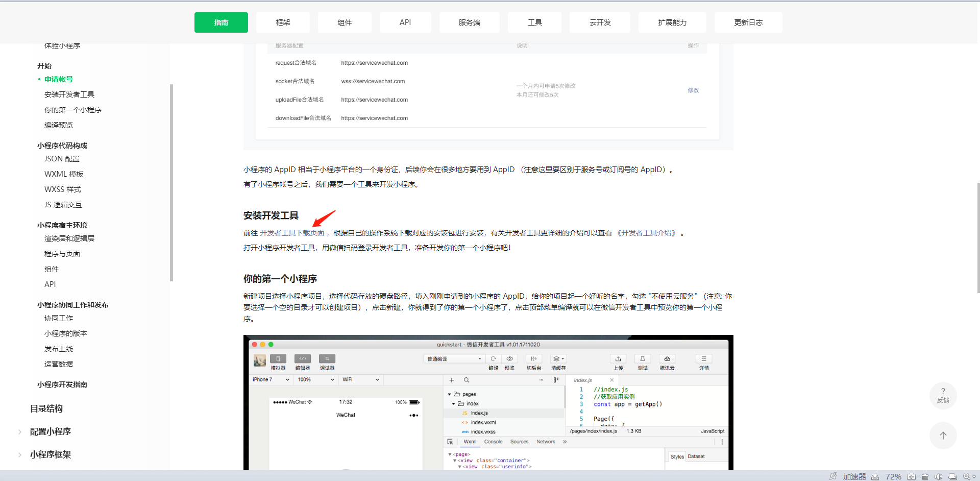Expand the 配置小程序 sidebar section
Screen dimensions: 980x481
50,431
